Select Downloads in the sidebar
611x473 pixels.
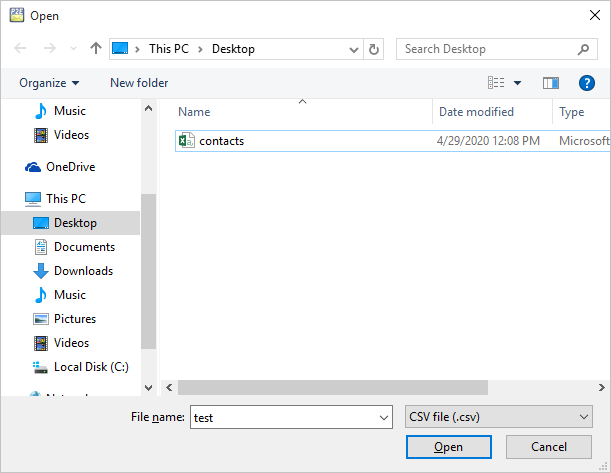pyautogui.click(x=83, y=271)
